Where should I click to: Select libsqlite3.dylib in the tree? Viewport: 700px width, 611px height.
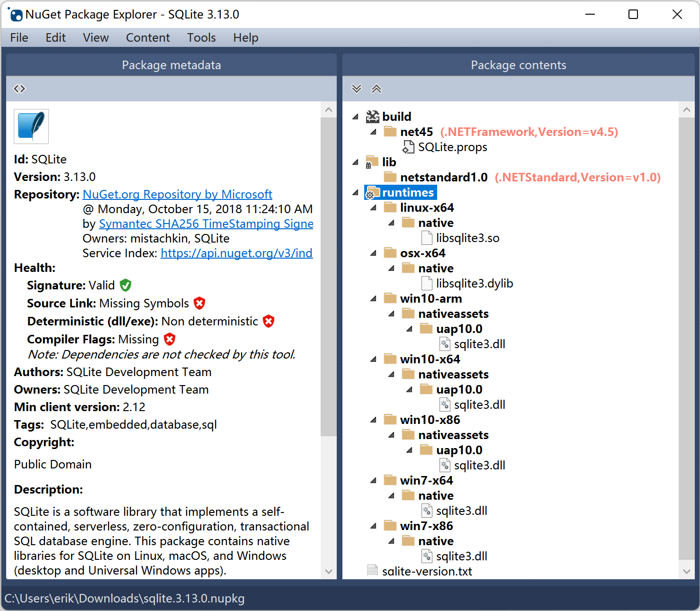point(475,283)
